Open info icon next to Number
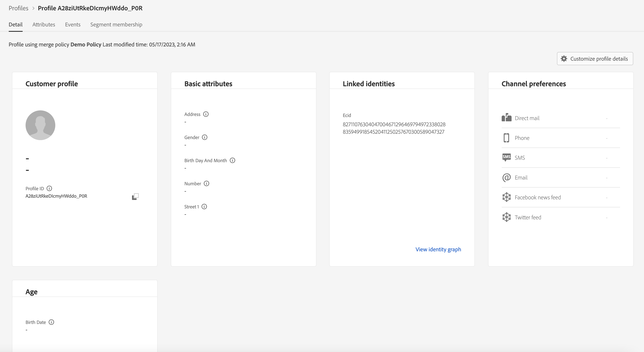Image resolution: width=644 pixels, height=352 pixels. [x=206, y=183]
